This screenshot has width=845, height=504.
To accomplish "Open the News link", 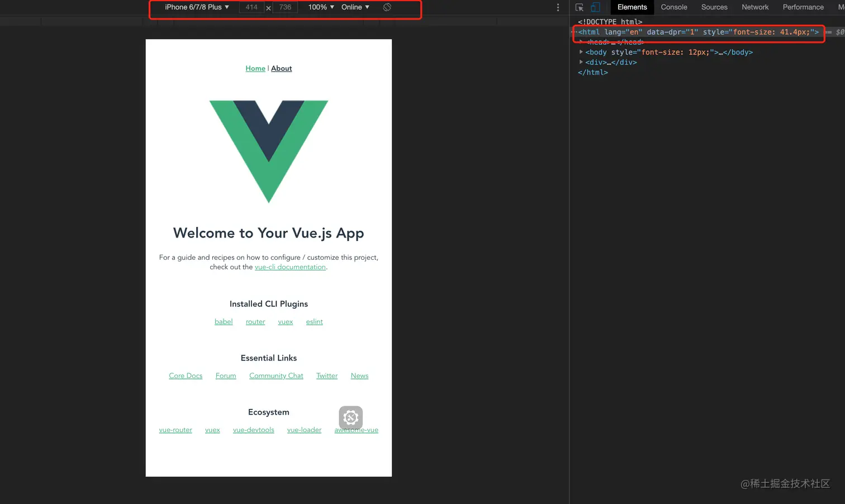I will click(359, 376).
